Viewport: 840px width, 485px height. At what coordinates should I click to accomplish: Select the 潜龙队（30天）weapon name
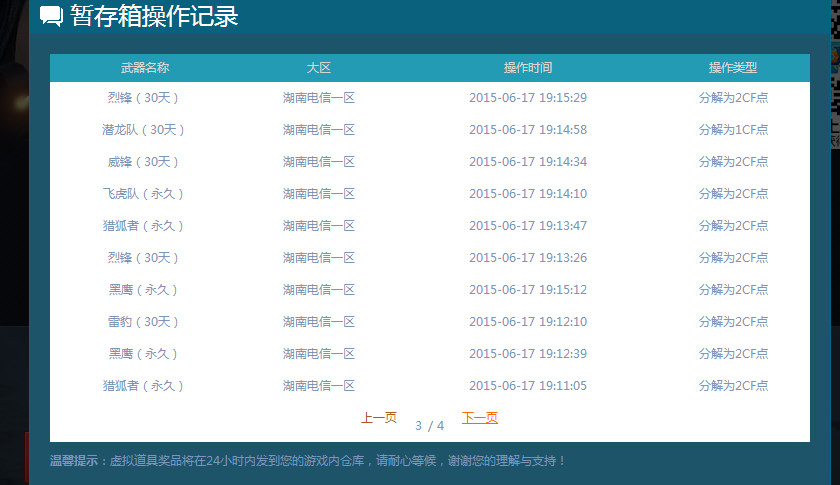point(143,130)
